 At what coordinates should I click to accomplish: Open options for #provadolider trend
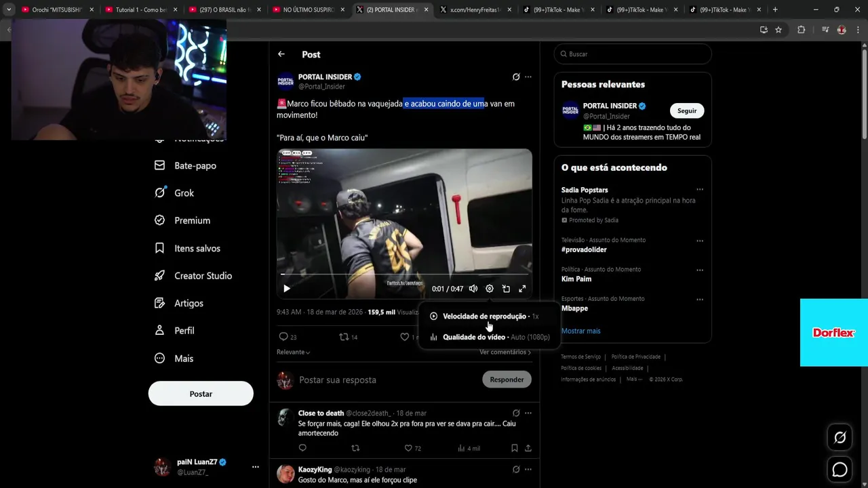pos(700,241)
